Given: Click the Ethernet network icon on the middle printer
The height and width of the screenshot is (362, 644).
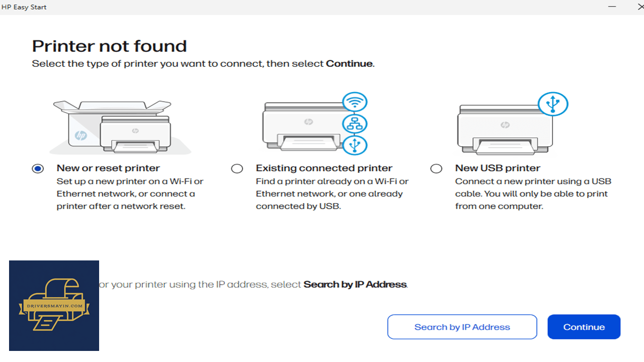Looking at the screenshot, I should tap(355, 124).
